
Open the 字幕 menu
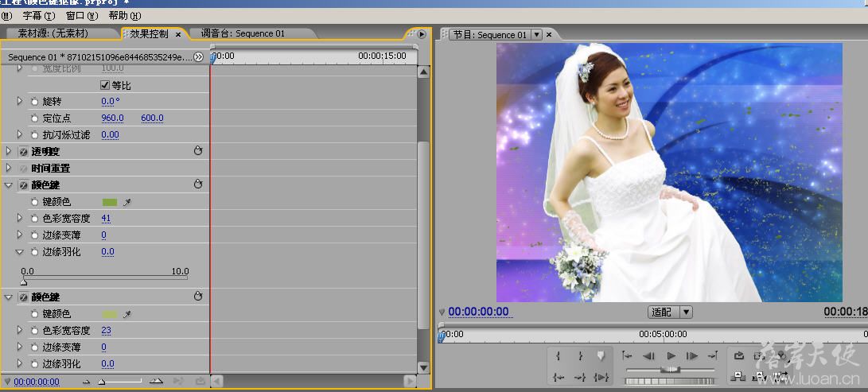[39, 15]
